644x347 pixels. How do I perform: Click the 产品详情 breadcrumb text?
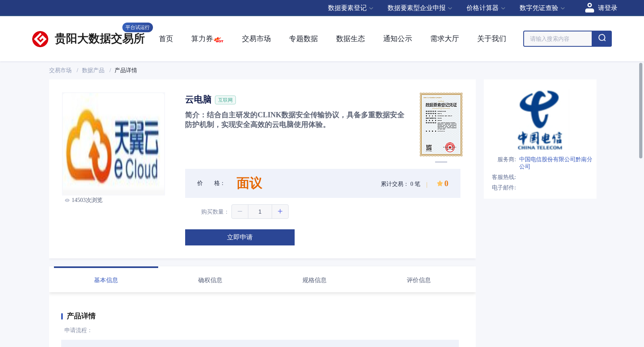(x=126, y=71)
